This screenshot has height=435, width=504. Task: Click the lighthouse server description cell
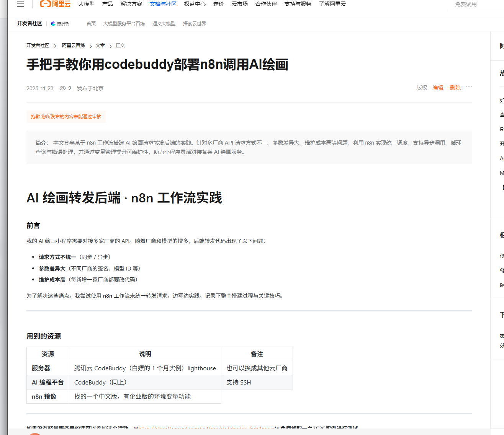coord(145,368)
